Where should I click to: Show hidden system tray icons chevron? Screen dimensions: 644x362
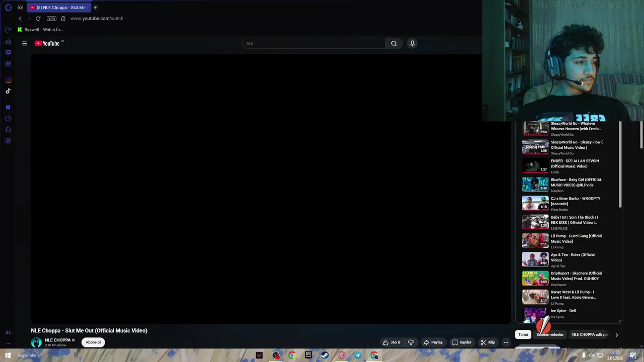coord(577,355)
